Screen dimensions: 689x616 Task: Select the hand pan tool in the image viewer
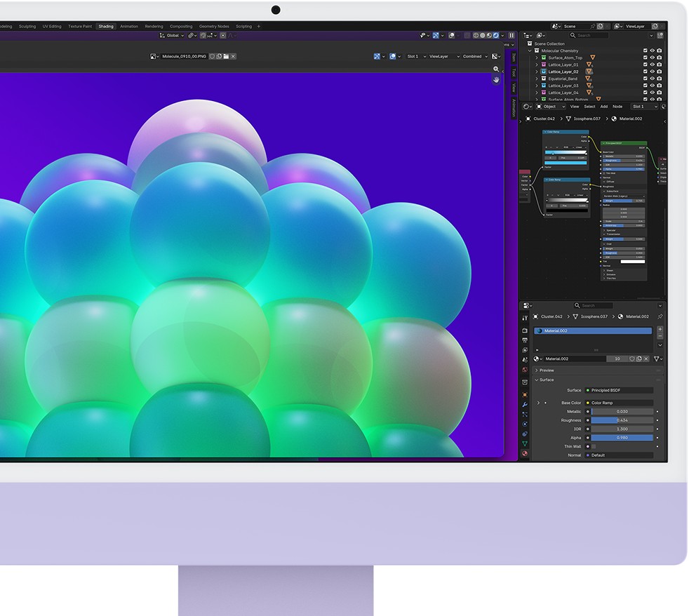click(496, 79)
